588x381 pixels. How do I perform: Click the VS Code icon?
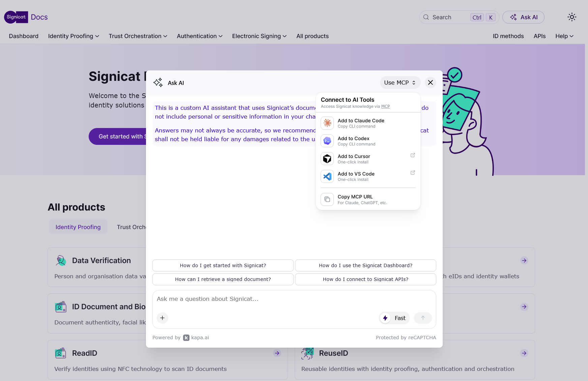click(327, 176)
